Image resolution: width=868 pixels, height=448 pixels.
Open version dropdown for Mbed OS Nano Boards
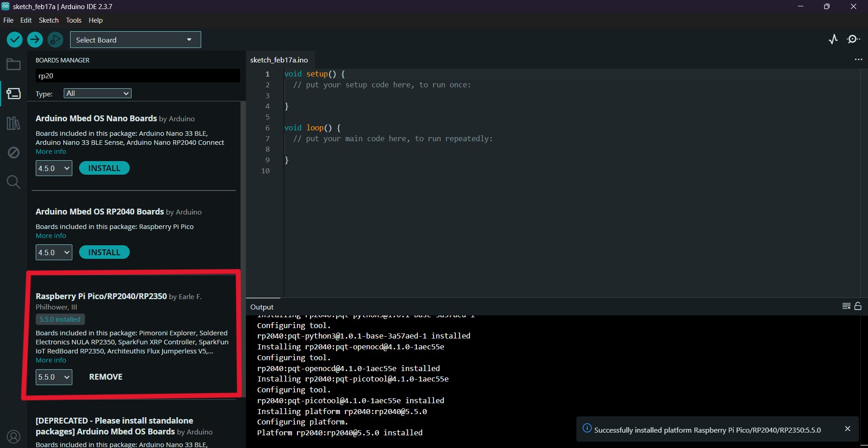pos(54,168)
